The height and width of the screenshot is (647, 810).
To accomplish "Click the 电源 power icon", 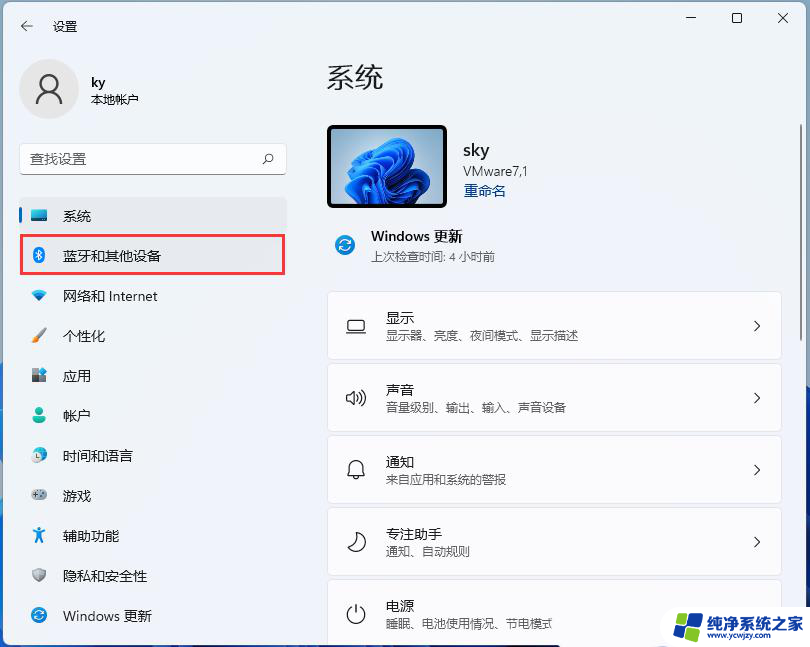I will coord(356,614).
